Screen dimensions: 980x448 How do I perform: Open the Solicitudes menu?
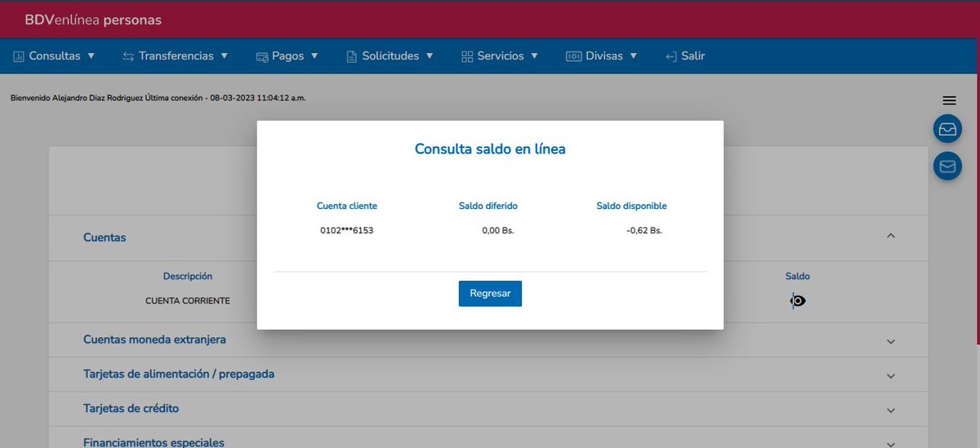tap(390, 56)
